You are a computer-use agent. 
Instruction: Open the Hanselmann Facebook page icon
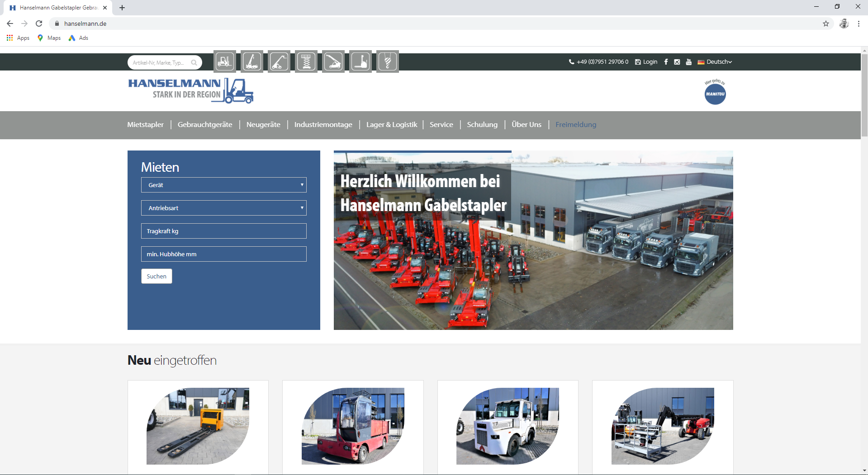coord(666,62)
